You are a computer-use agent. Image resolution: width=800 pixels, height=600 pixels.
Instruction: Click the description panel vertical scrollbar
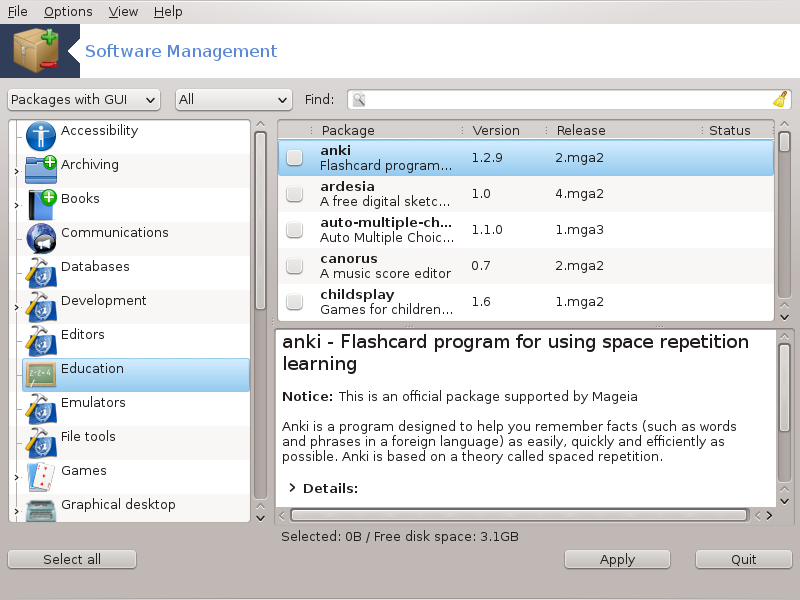pyautogui.click(x=784, y=388)
